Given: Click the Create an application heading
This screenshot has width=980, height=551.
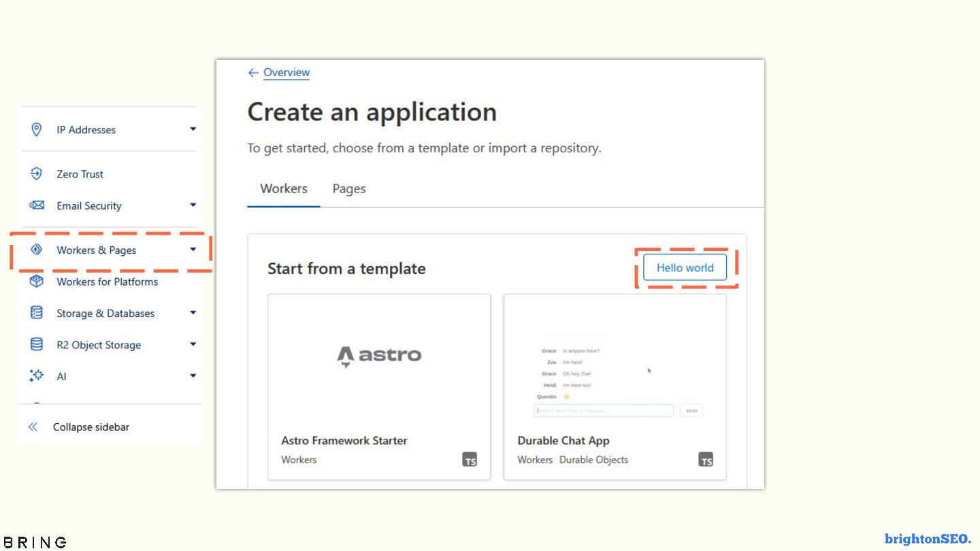Looking at the screenshot, I should click(x=372, y=112).
